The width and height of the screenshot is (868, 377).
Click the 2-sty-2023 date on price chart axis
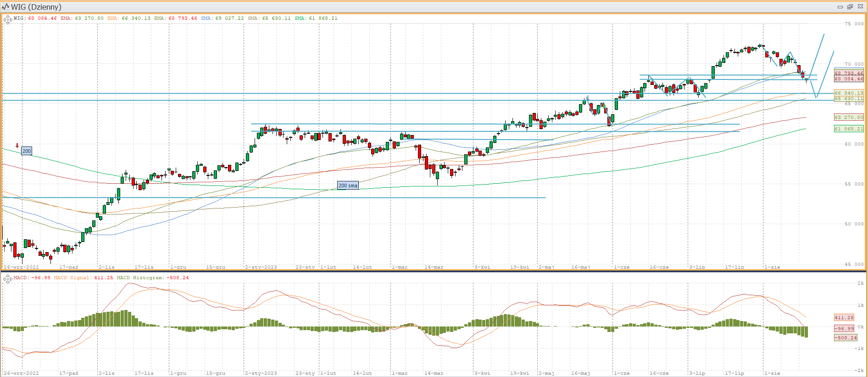point(261,267)
